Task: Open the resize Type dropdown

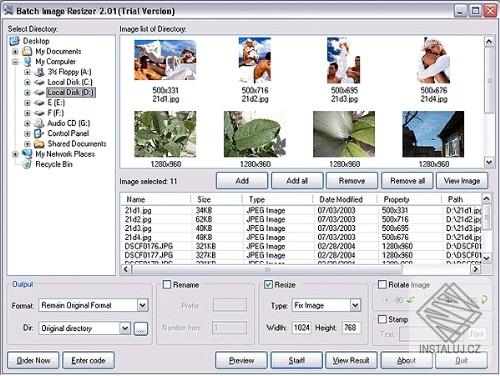Action: click(355, 305)
